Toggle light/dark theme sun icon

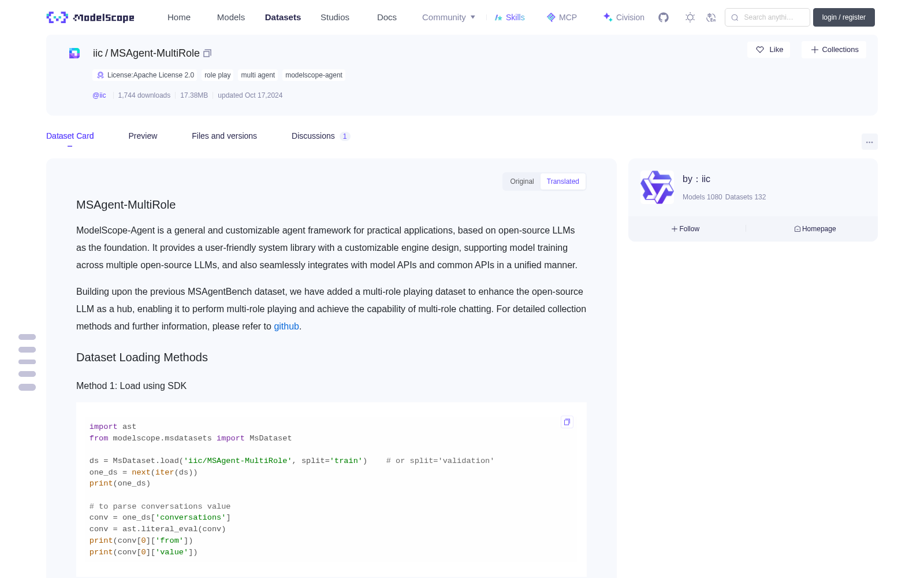[x=690, y=17]
